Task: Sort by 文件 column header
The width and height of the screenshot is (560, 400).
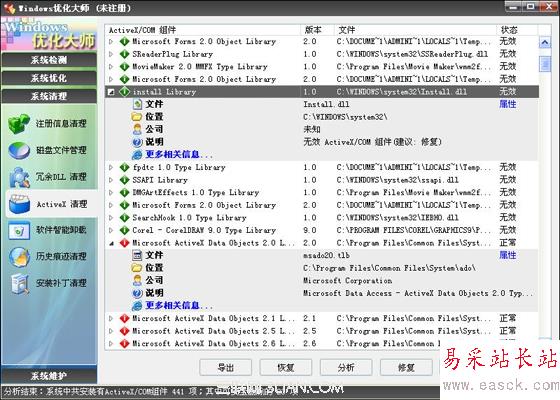Action: (415, 30)
